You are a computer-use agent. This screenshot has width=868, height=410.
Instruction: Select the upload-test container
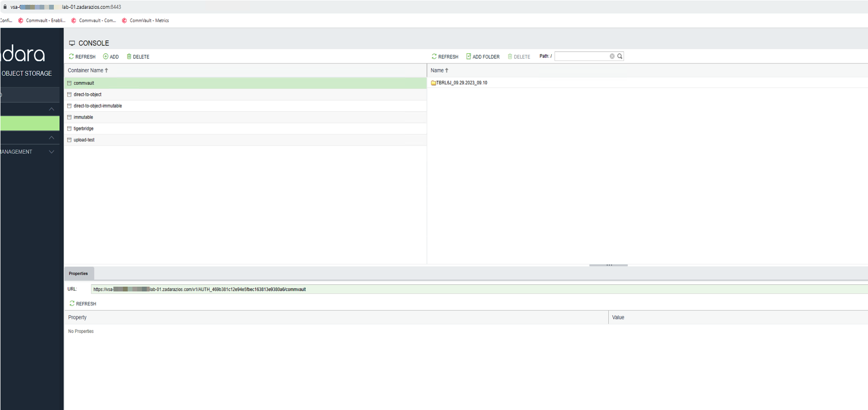[84, 140]
